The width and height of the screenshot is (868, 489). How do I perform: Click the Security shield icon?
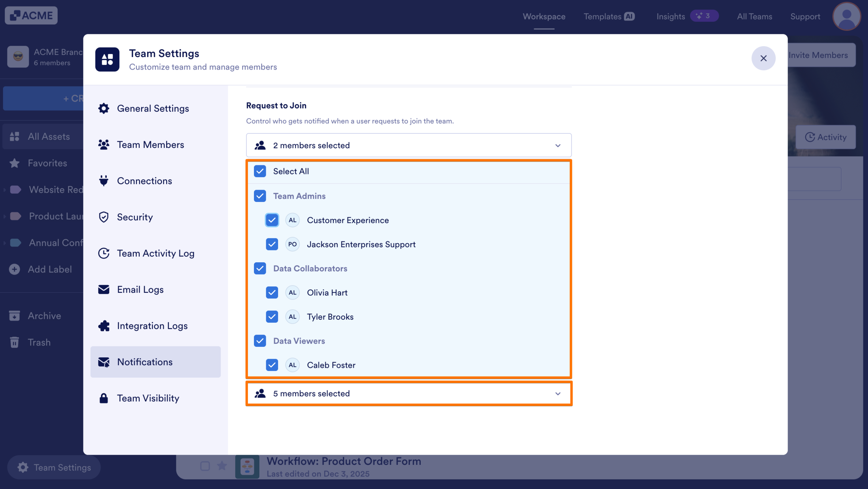coord(104,217)
